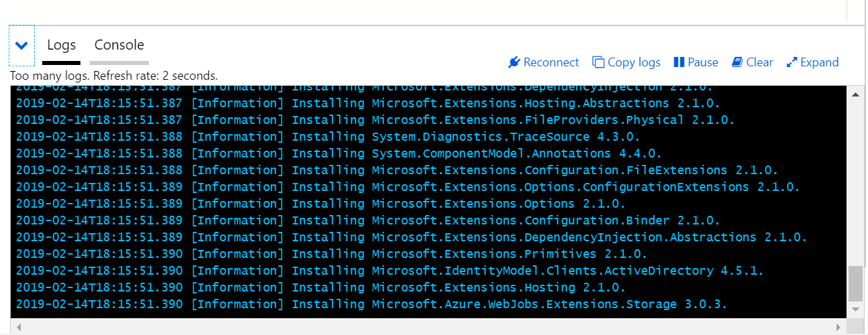868x335 pixels.
Task: Select the DependencyInjection.Abstractions 2.1.0 log line
Action: [x=411, y=237]
